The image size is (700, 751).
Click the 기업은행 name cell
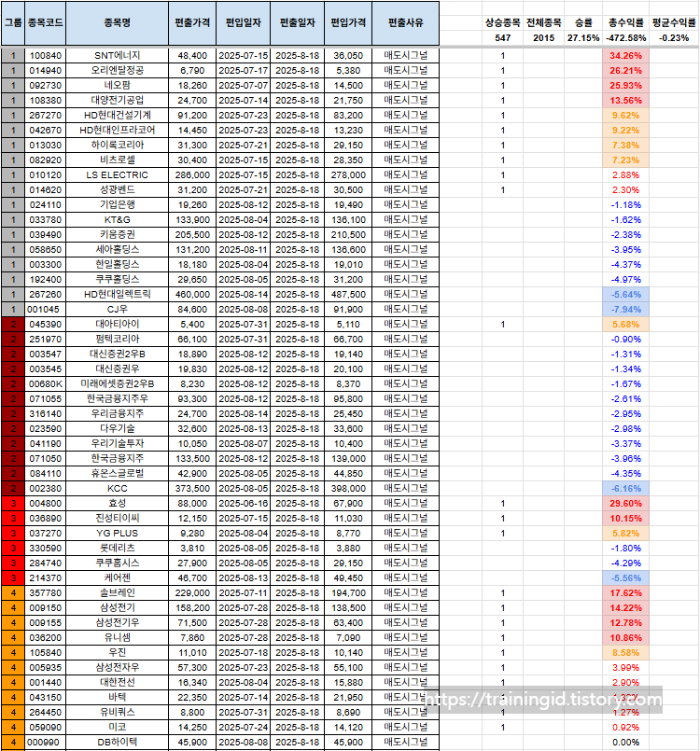click(117, 205)
